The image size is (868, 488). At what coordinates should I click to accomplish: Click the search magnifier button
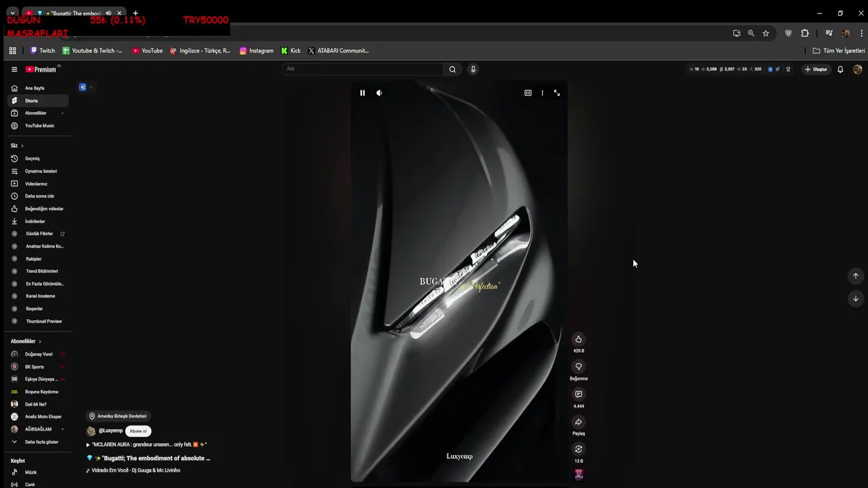(x=452, y=69)
